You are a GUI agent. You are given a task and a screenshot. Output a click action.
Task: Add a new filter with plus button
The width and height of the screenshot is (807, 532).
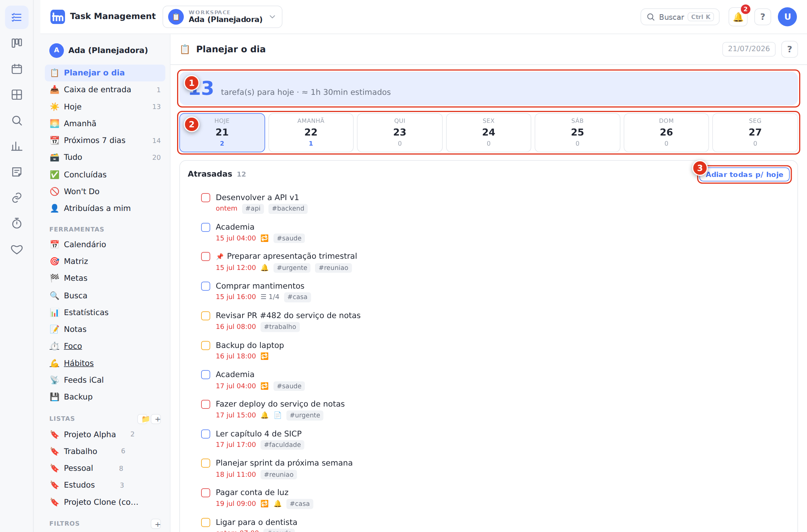pos(158,524)
